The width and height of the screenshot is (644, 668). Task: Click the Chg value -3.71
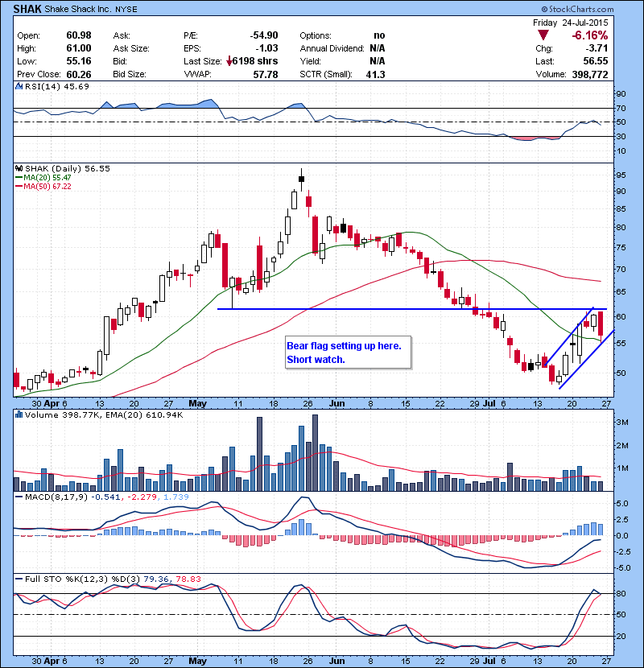[597, 48]
